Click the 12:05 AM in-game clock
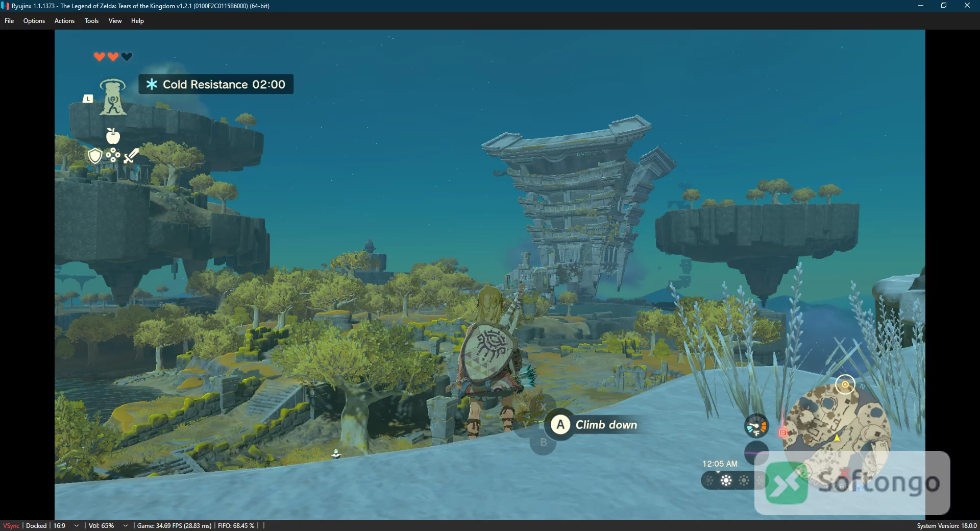The height and width of the screenshot is (531, 980). click(720, 464)
